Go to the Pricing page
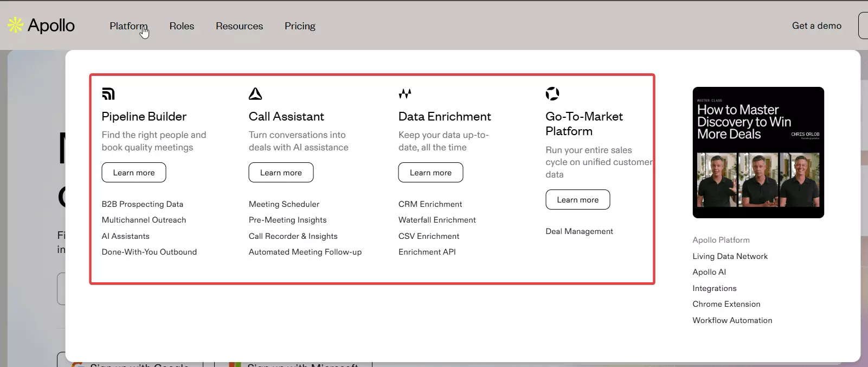The height and width of the screenshot is (367, 868). (300, 26)
